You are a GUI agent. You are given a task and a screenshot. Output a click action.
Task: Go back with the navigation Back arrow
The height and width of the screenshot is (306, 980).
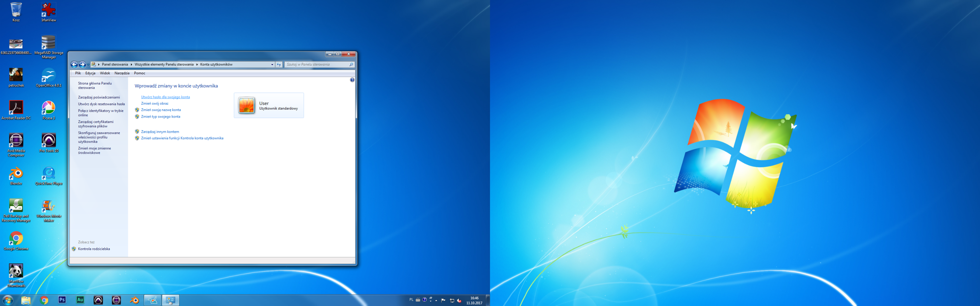pyautogui.click(x=74, y=64)
